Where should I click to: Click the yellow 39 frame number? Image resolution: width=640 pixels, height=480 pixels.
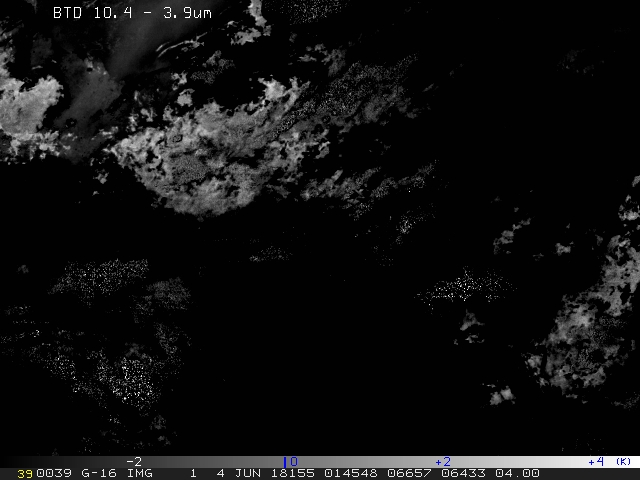pyautogui.click(x=25, y=473)
